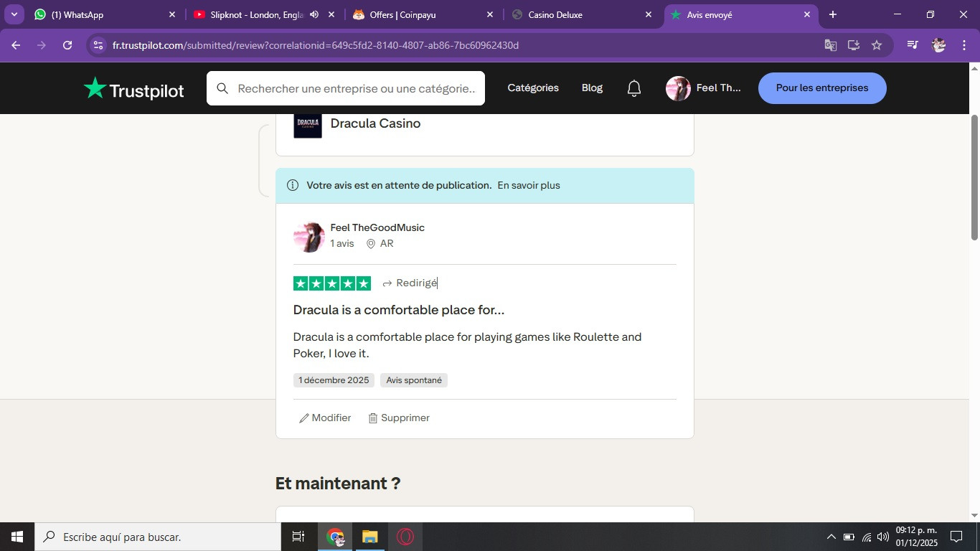980x551 pixels.
Task: Click the location pin icon near AR
Action: click(371, 244)
